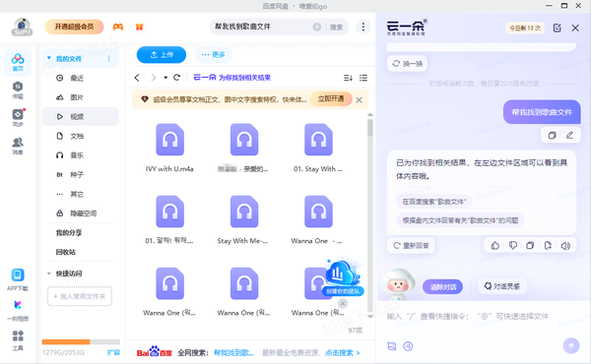Click 扩容 link by storage bar
This screenshot has height=364, width=591.
113,353
